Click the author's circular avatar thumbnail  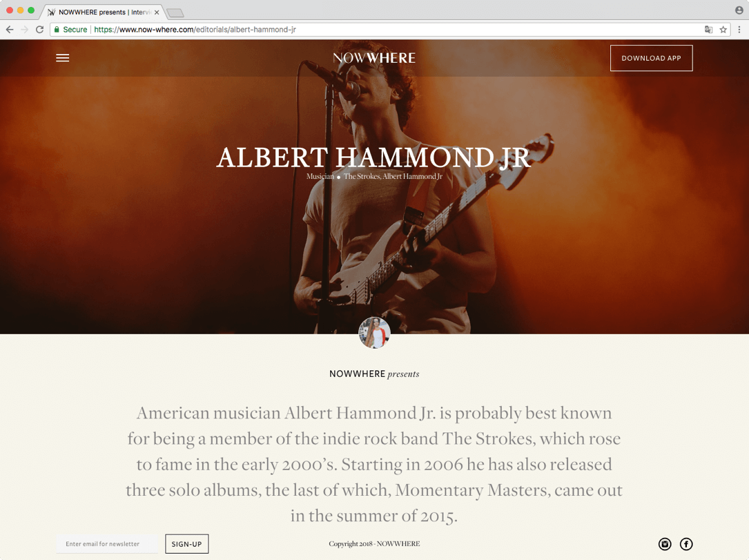click(x=374, y=333)
